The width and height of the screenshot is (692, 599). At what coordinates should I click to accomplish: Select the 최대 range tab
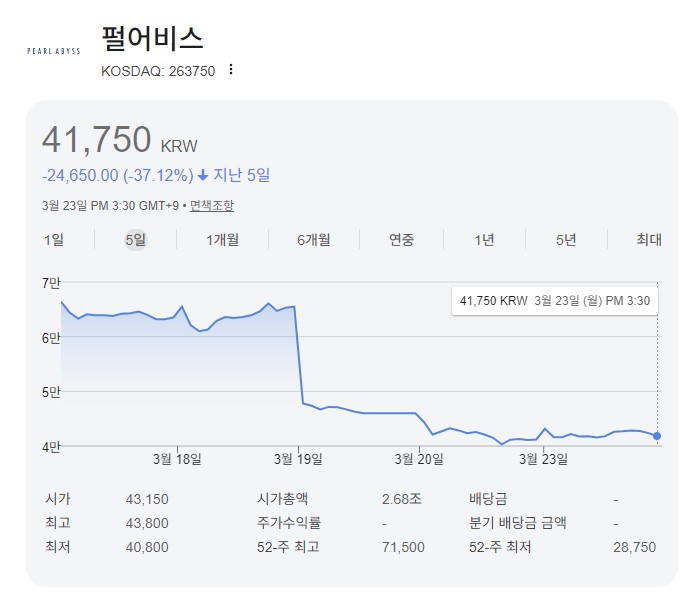click(x=649, y=239)
